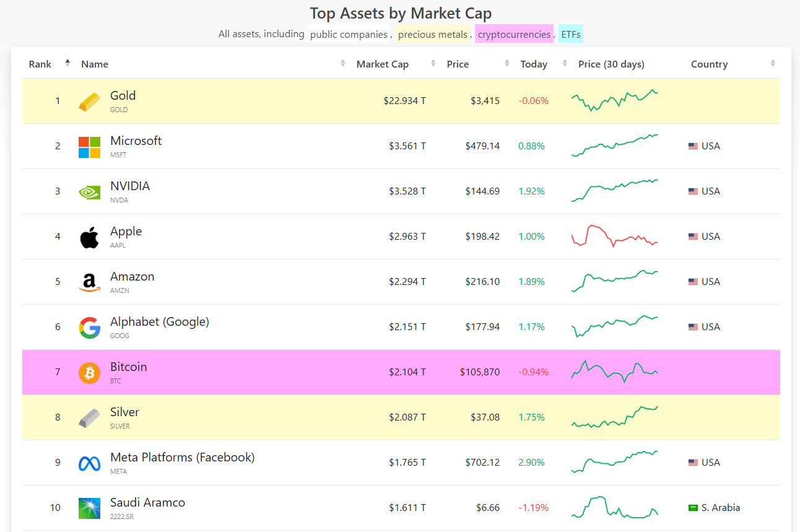Open the Microsoft company page
Image resolution: width=800 pixels, height=532 pixels.
[136, 141]
